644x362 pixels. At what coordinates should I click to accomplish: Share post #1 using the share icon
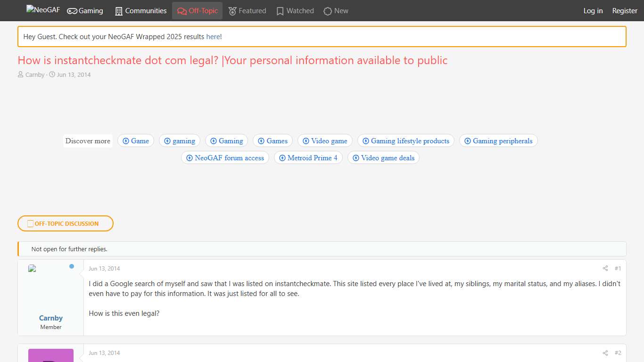click(x=605, y=268)
